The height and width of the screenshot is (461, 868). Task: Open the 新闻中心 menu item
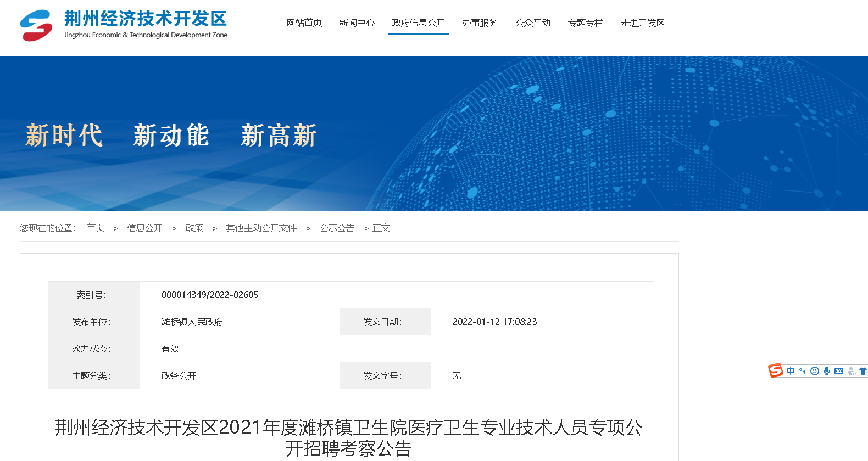tap(357, 23)
